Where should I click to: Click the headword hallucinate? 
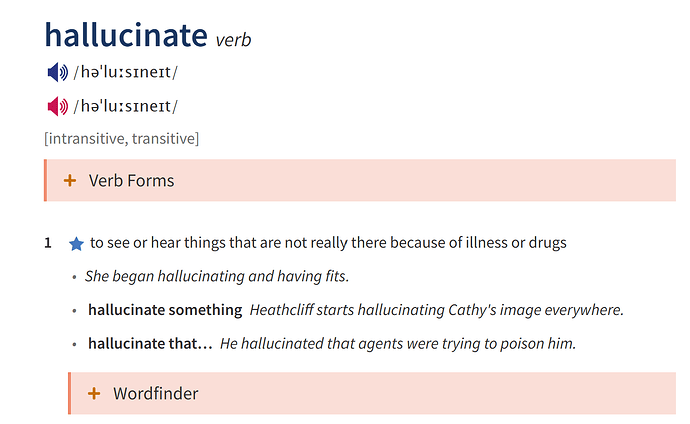[126, 35]
